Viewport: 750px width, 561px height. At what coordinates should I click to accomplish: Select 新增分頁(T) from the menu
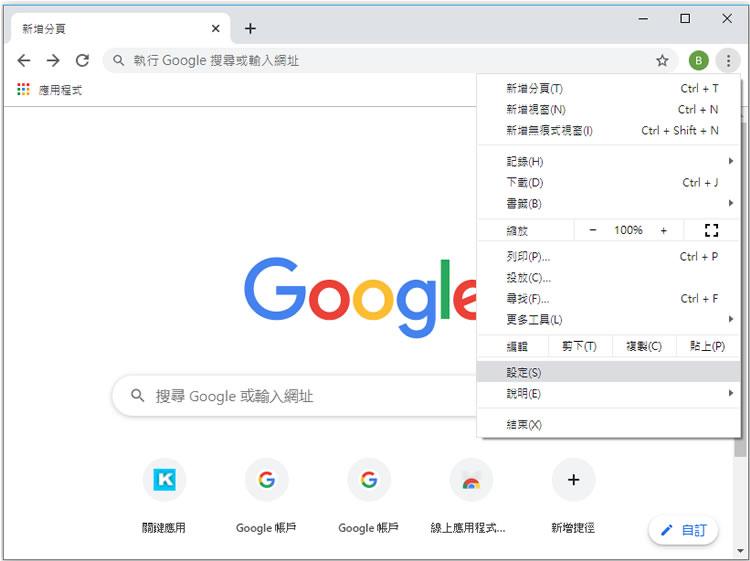coord(608,88)
